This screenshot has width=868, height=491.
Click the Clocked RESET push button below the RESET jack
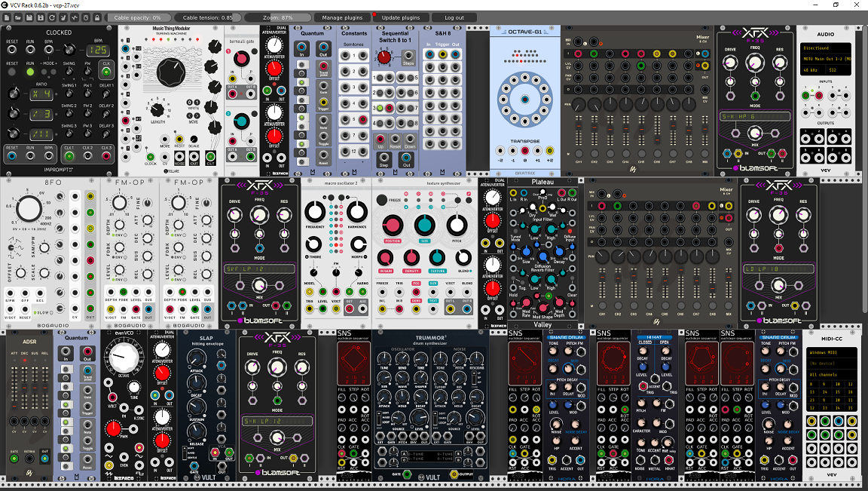pos(11,72)
